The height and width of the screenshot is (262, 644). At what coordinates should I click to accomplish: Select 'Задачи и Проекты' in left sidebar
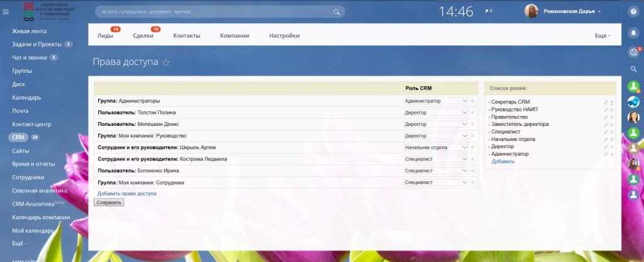(x=36, y=44)
